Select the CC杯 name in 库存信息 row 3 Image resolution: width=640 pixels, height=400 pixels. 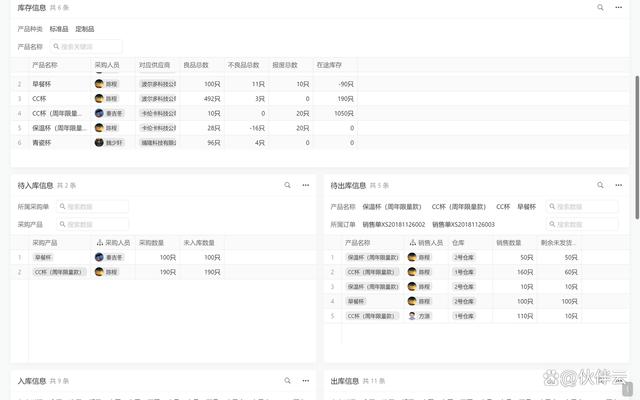(x=39, y=99)
